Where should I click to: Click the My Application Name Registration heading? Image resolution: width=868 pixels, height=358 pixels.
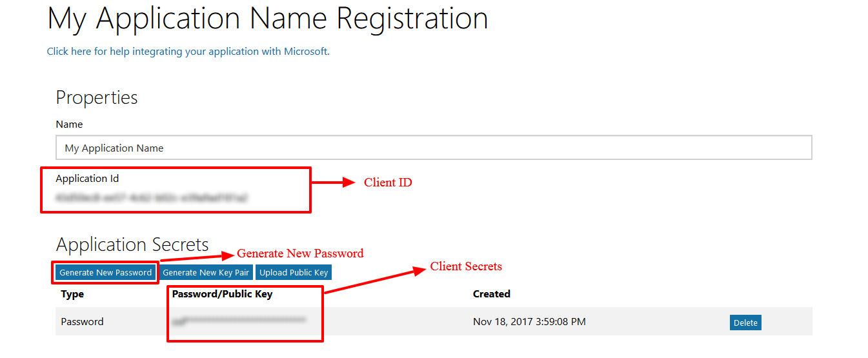(x=268, y=19)
